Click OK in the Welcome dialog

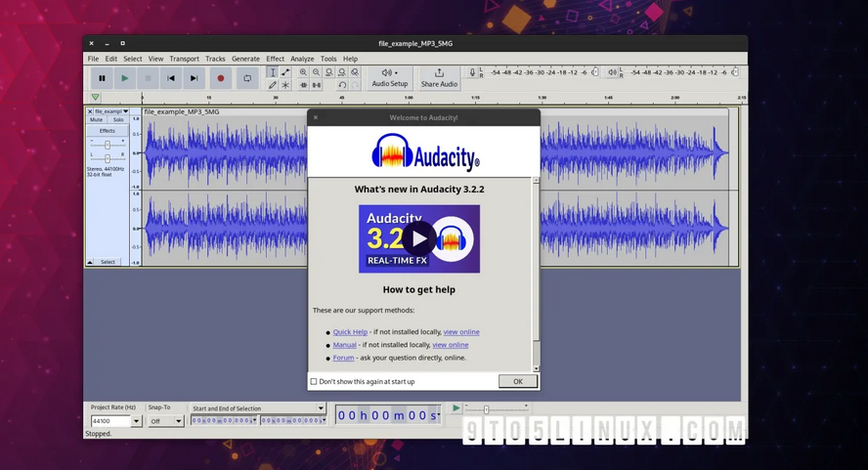pos(518,381)
